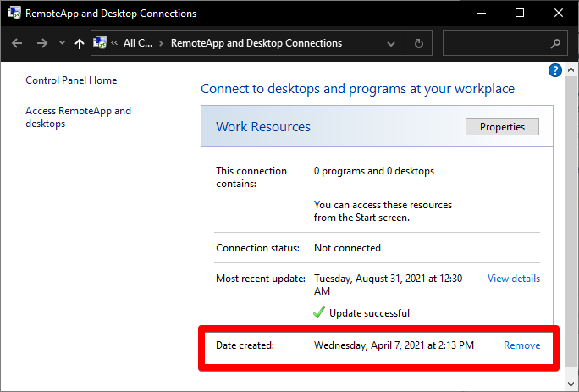
Task: Close the RemoteApp and Desktop Connections window
Action: (x=559, y=13)
